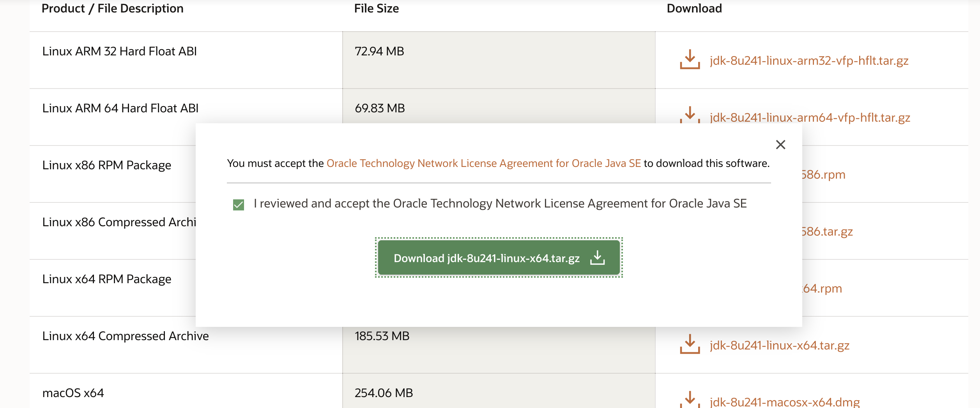Viewport: 980px width, 408px height.
Task: Click the download icon in the Linux x64 Compressed Archive row
Action: coord(690,344)
